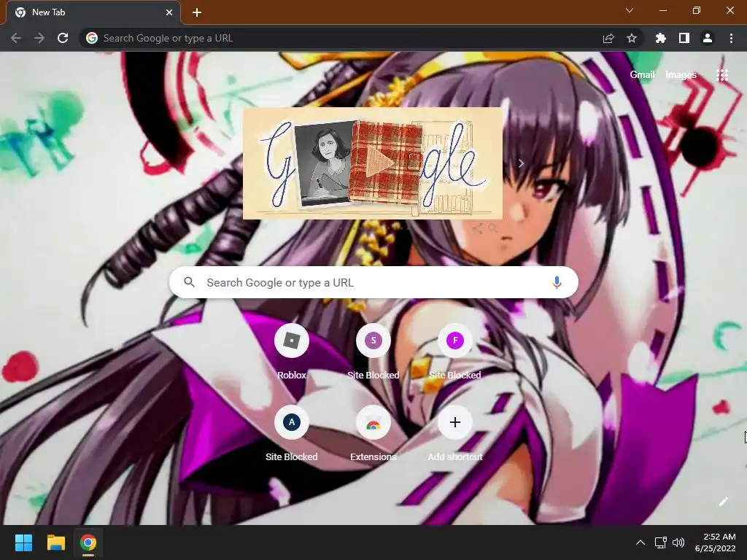The height and width of the screenshot is (560, 747).
Task: Close the New Tab tab
Action: click(169, 12)
